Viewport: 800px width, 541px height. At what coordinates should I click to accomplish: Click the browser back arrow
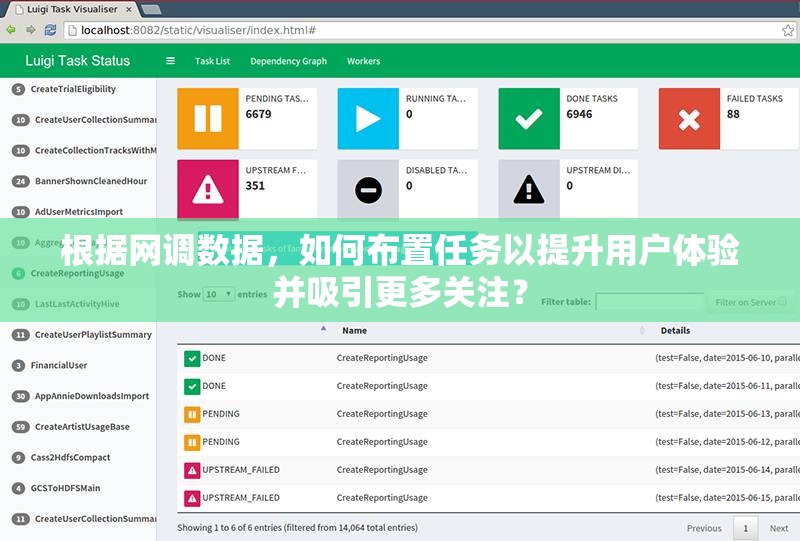(x=11, y=30)
